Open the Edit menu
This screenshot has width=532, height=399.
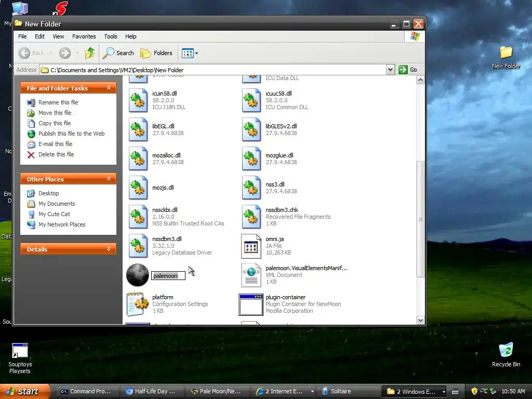[x=39, y=36]
